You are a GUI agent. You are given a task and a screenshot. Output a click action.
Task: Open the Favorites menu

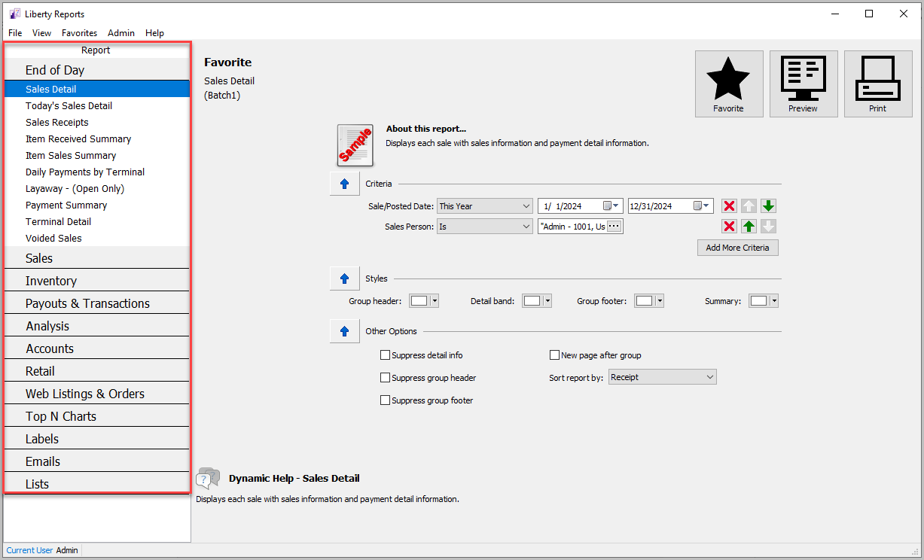click(x=79, y=33)
